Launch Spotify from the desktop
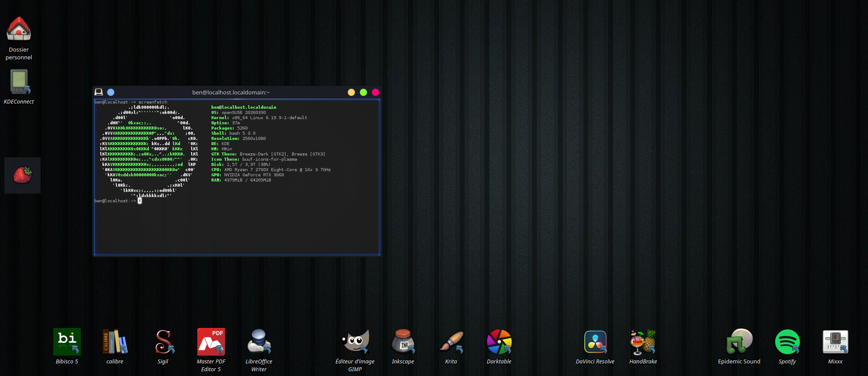Screen dimensions: 868x376 [787, 342]
